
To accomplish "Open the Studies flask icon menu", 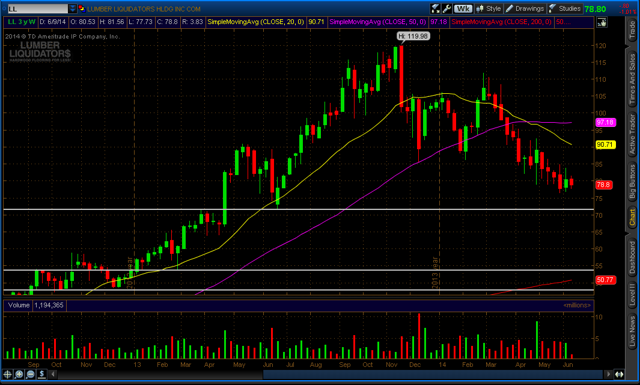I will 565,9.
